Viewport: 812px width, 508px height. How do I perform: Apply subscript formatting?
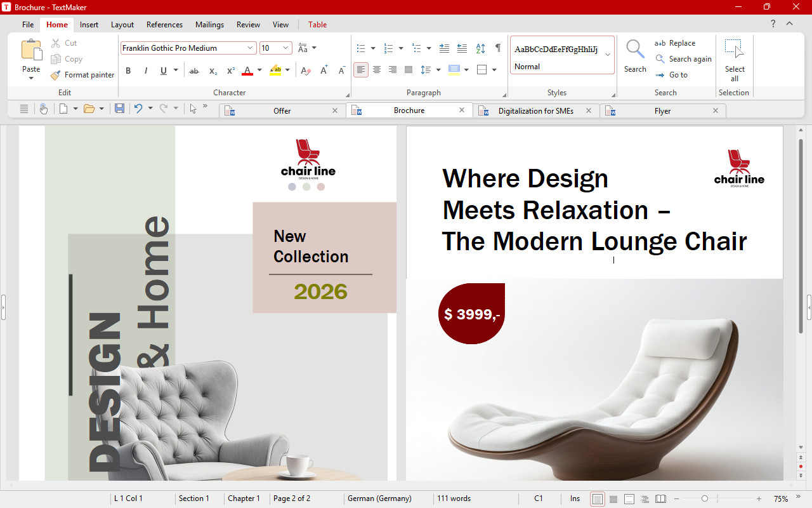[213, 70]
